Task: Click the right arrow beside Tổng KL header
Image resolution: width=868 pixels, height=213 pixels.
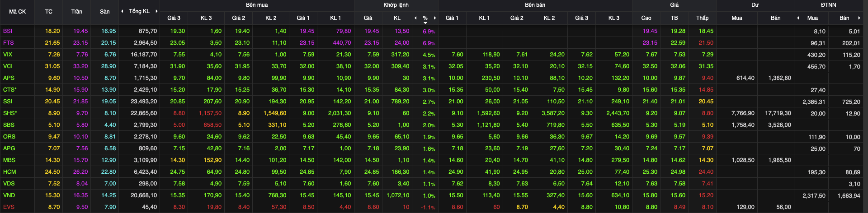Action: [x=156, y=11]
